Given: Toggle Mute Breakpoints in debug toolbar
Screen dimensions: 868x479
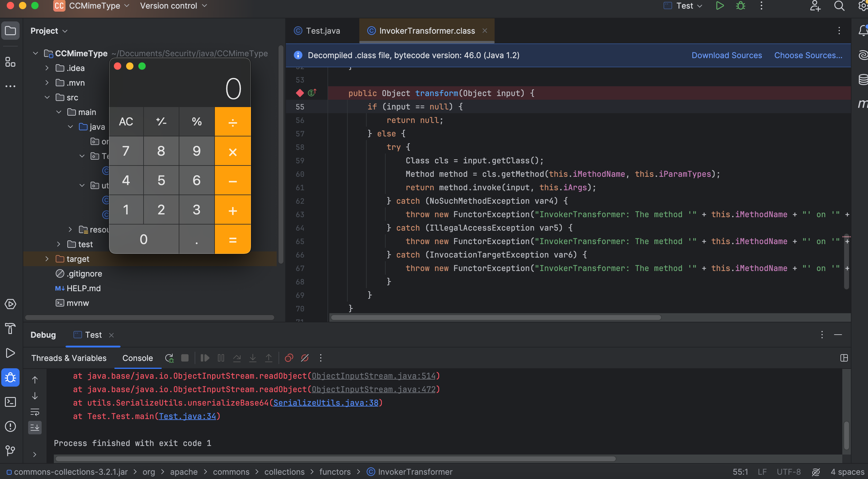Looking at the screenshot, I should click(x=305, y=358).
